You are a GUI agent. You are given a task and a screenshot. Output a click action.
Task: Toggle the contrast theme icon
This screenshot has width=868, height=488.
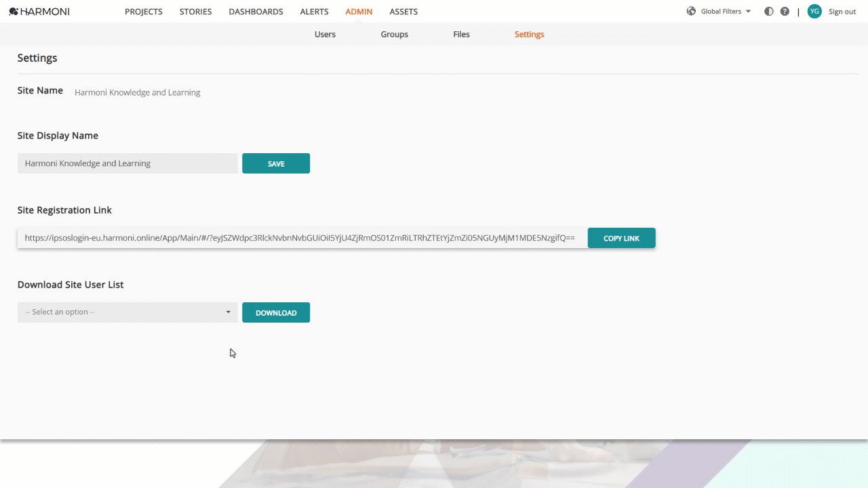pyautogui.click(x=768, y=12)
